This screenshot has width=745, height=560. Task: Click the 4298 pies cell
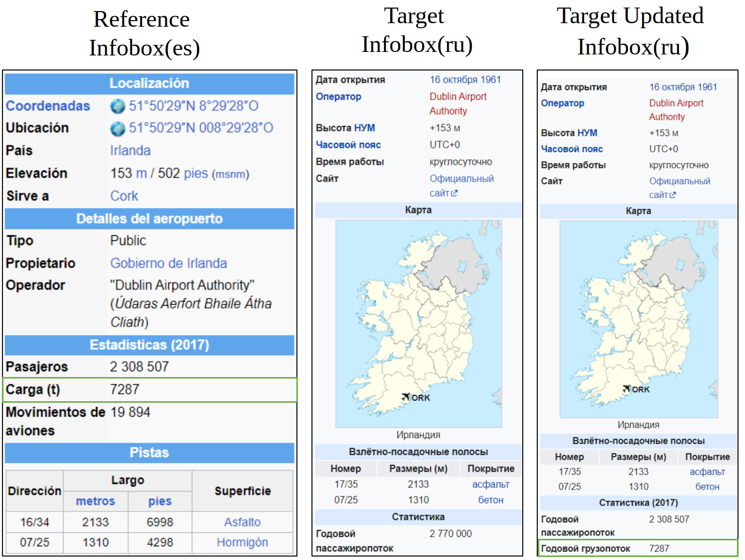(x=160, y=542)
